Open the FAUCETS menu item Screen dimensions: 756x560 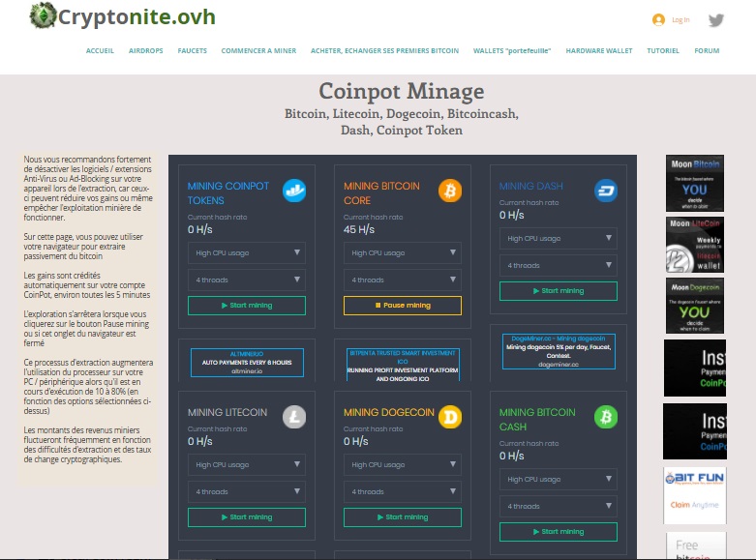pos(192,50)
